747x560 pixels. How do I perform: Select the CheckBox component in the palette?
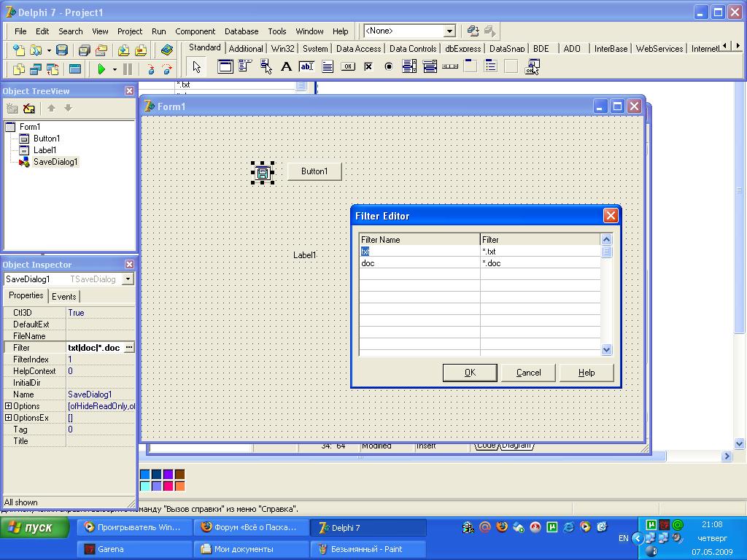click(x=368, y=67)
